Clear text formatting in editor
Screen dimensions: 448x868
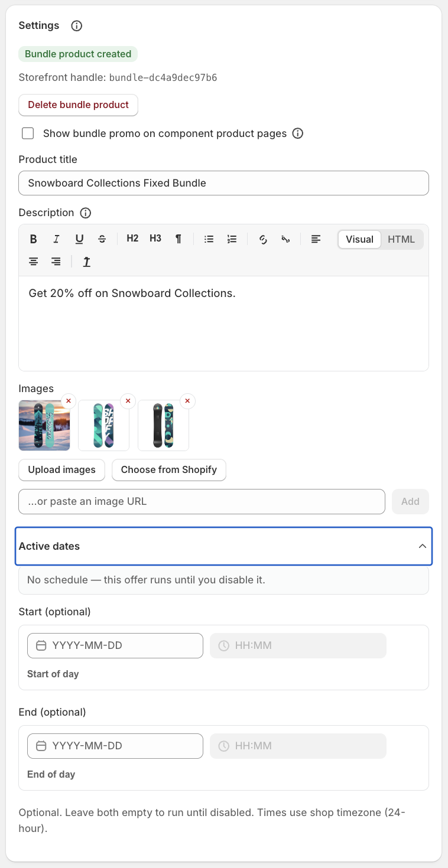[x=87, y=262]
